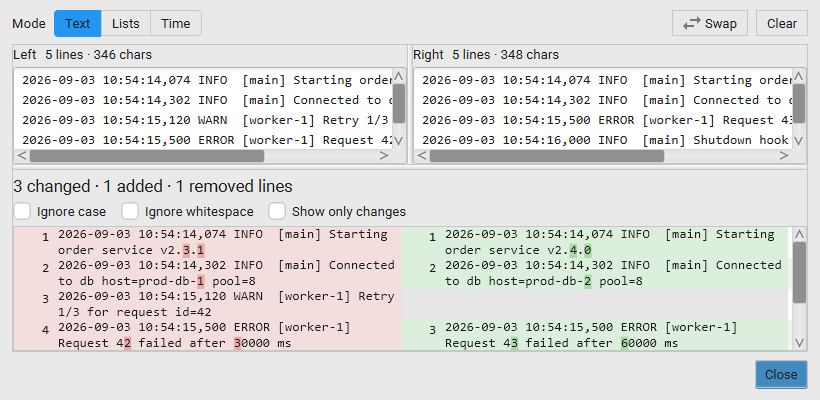Click the Left pane scroll right arrow
The height and width of the screenshot is (400, 820).
[384, 156]
